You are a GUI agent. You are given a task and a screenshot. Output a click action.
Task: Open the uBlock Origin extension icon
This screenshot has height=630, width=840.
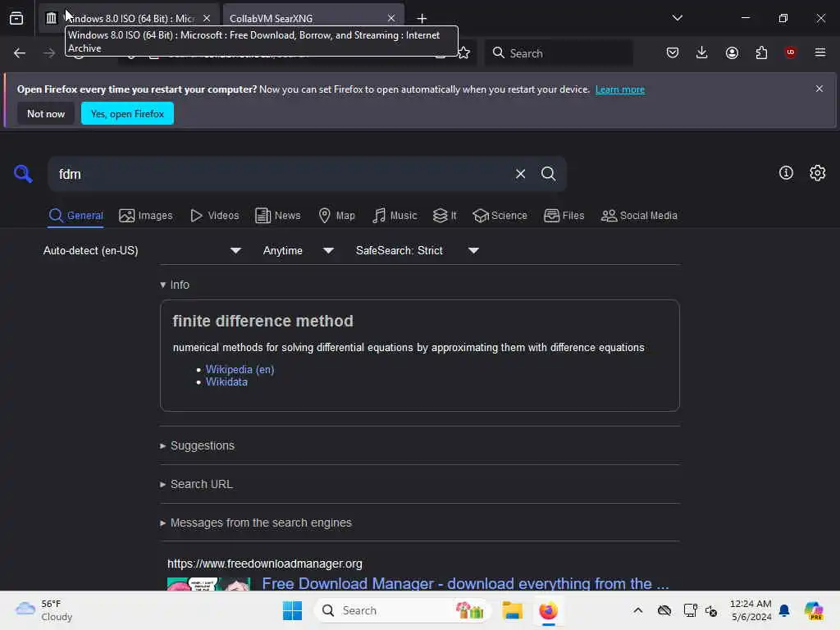(790, 52)
